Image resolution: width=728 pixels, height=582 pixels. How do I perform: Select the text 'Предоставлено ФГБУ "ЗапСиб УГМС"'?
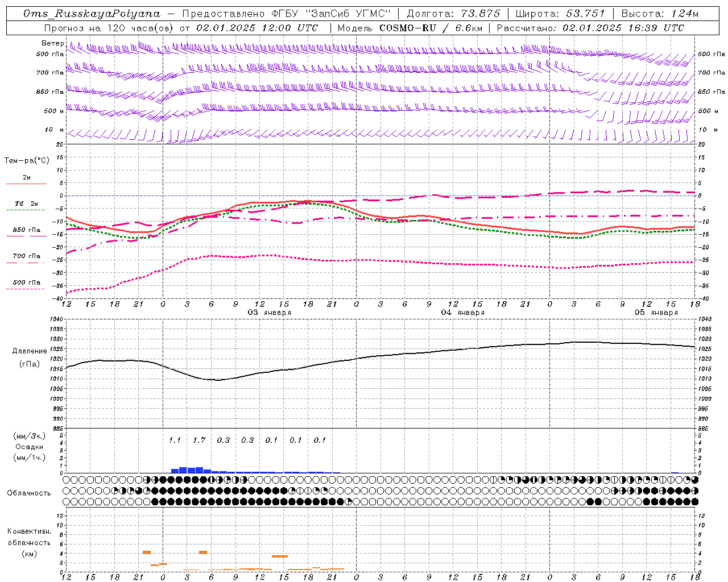pos(287,14)
